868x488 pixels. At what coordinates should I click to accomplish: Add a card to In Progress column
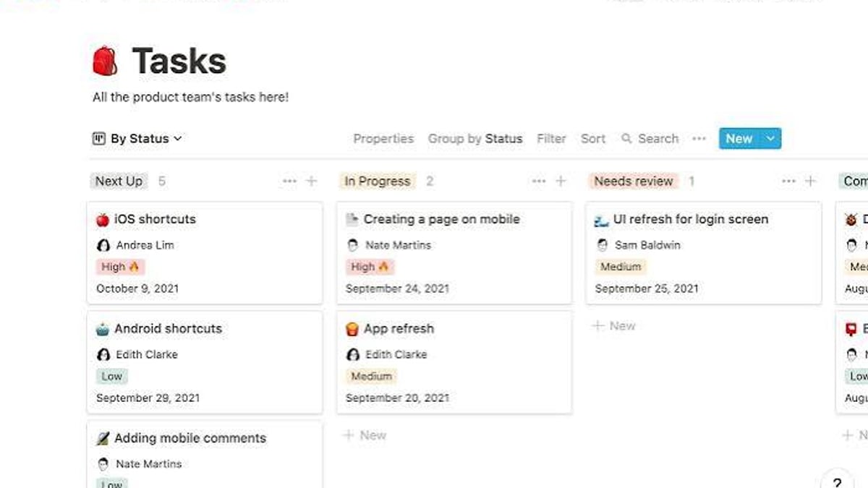[561, 181]
